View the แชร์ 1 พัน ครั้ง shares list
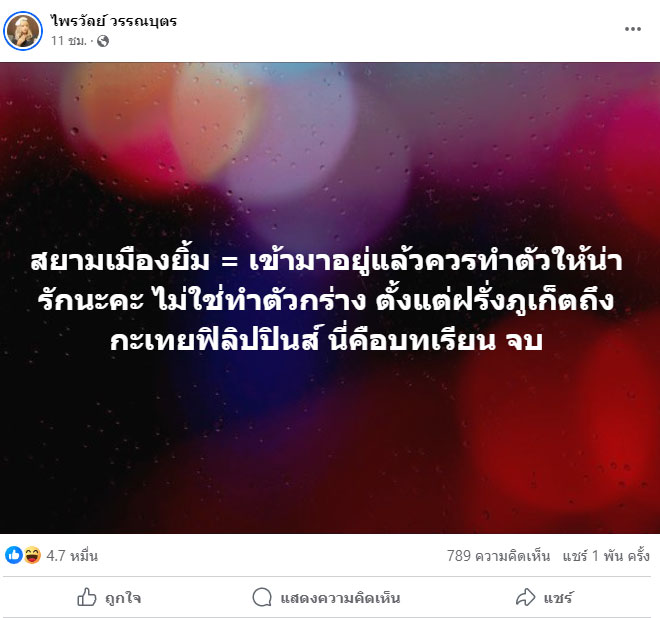Screen dimensions: 660x618 [x=606, y=556]
